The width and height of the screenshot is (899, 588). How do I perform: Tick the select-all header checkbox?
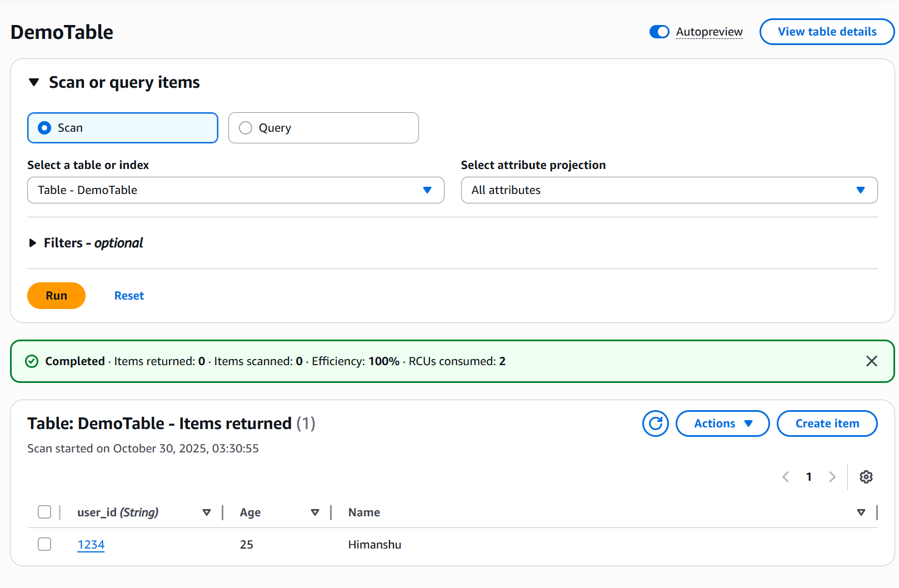click(x=44, y=512)
